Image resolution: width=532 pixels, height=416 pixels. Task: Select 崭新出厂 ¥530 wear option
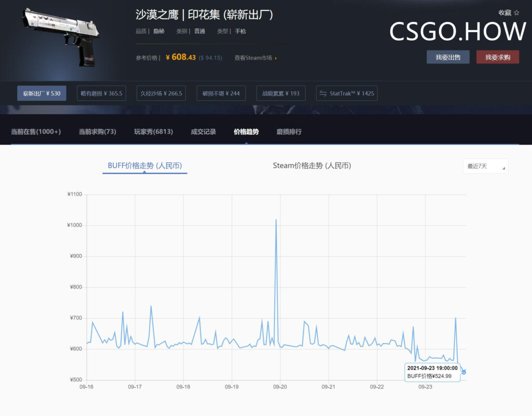click(x=42, y=94)
